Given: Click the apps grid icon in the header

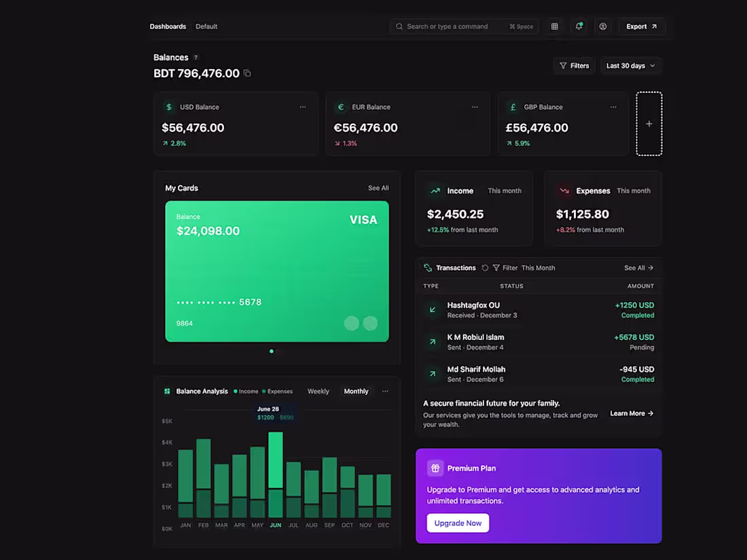Looking at the screenshot, I should click(x=554, y=26).
